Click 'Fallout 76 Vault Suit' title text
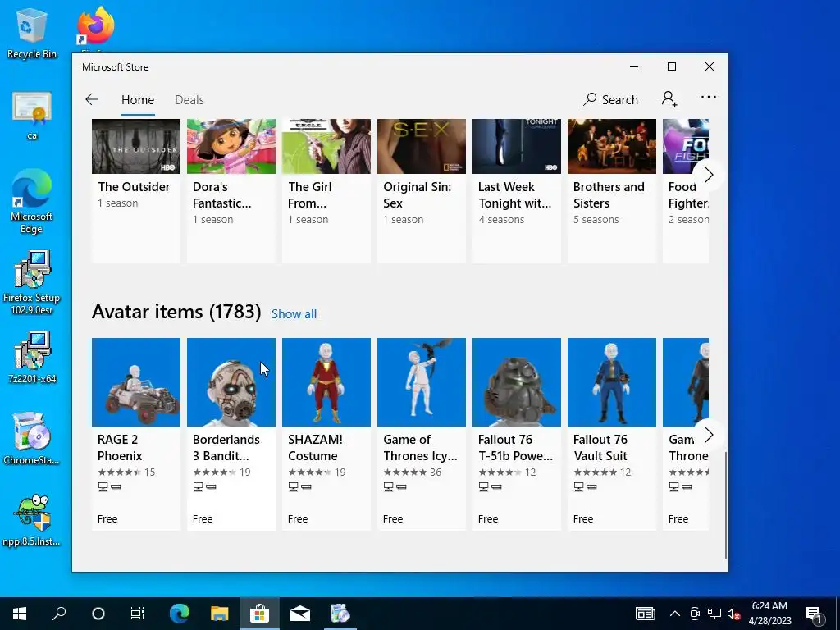Image resolution: width=840 pixels, height=630 pixels. pos(600,447)
